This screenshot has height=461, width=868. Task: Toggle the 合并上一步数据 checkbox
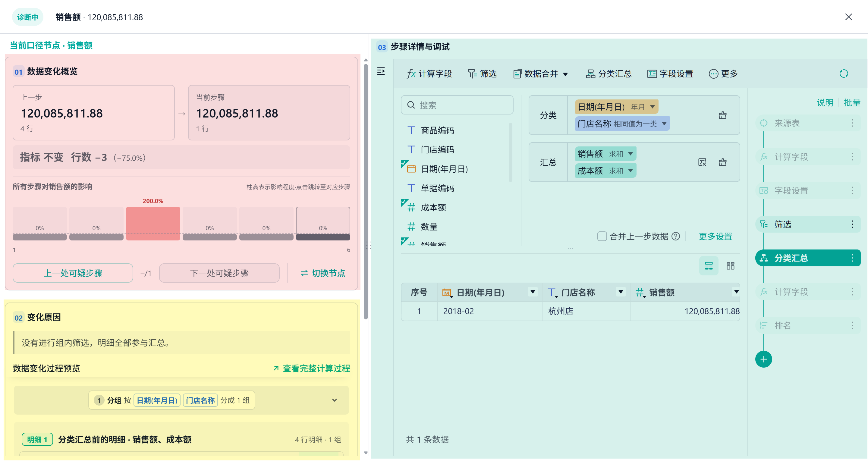coord(602,236)
